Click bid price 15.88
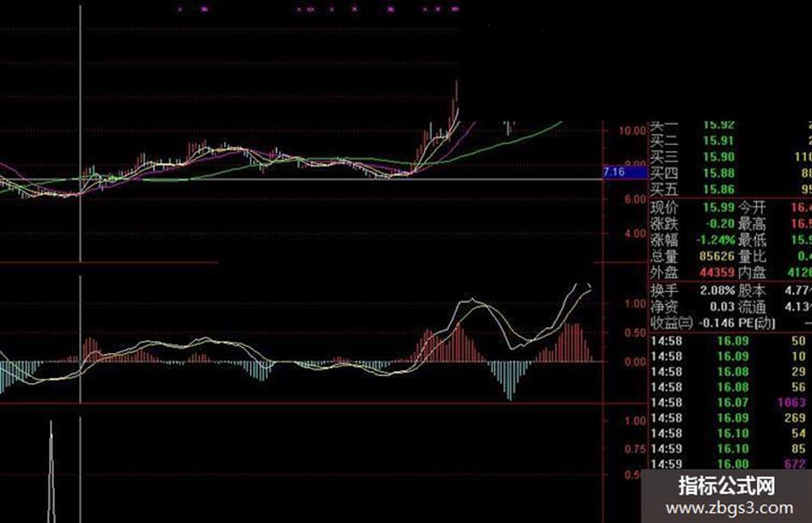The height and width of the screenshot is (523, 812). 719,173
